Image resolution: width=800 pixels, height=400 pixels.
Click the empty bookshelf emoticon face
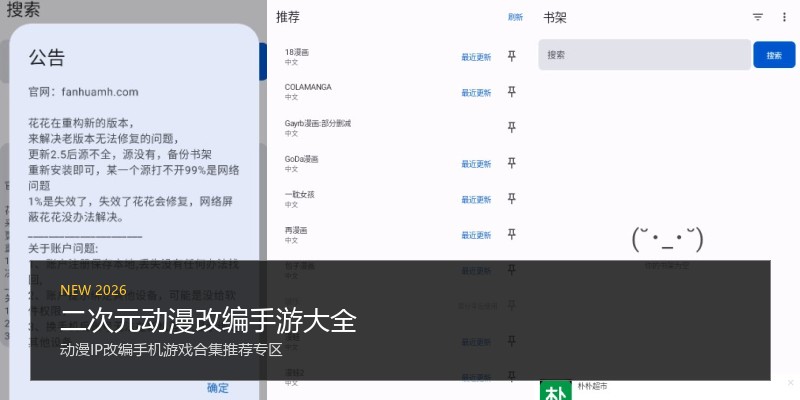[667, 240]
